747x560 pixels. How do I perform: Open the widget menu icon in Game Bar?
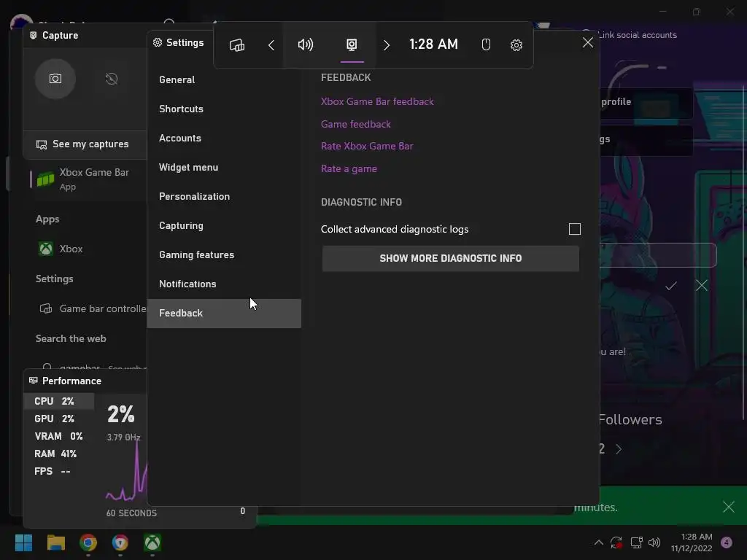click(237, 45)
